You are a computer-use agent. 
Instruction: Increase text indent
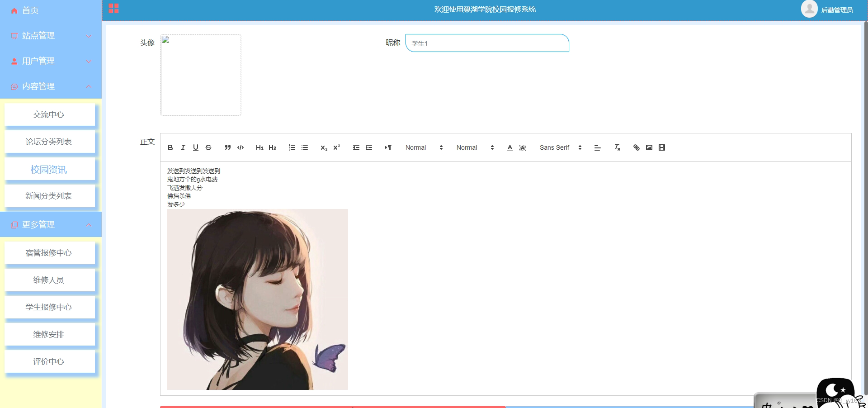[x=368, y=147]
